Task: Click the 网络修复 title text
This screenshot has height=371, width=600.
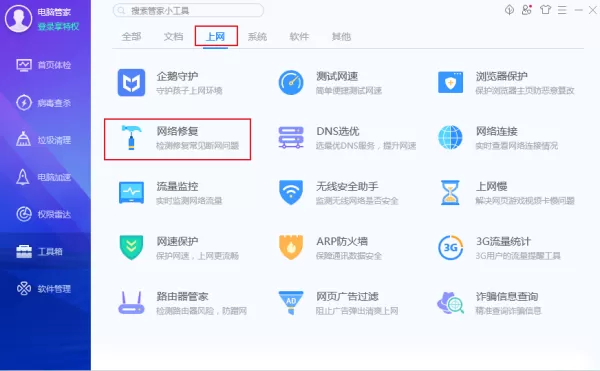Action: pos(177,132)
